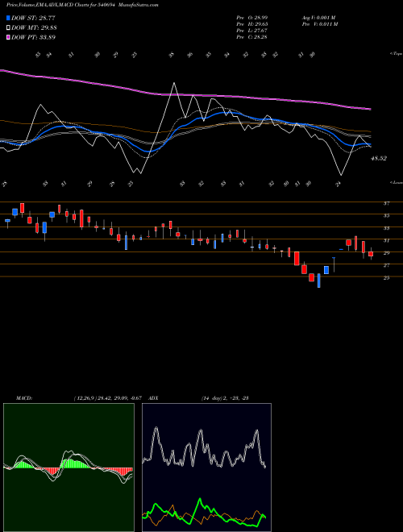Select the 'DOW PT: 33.89' legend label

click(x=33, y=37)
